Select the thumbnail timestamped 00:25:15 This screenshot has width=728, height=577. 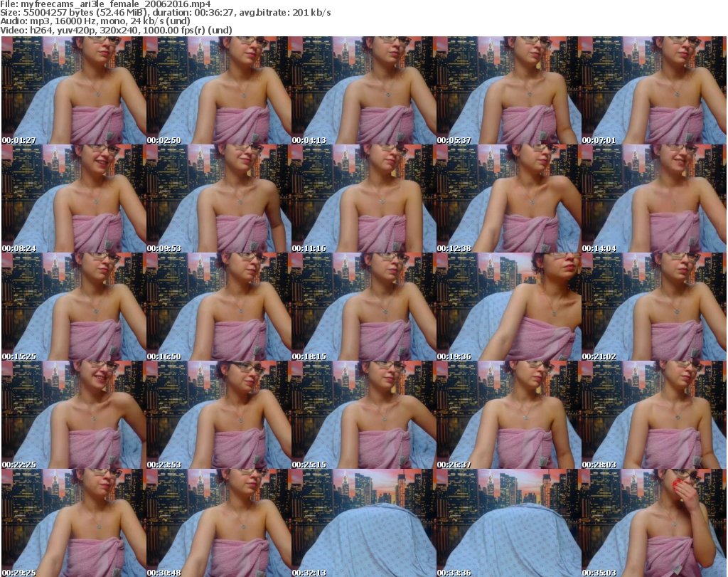click(x=363, y=415)
